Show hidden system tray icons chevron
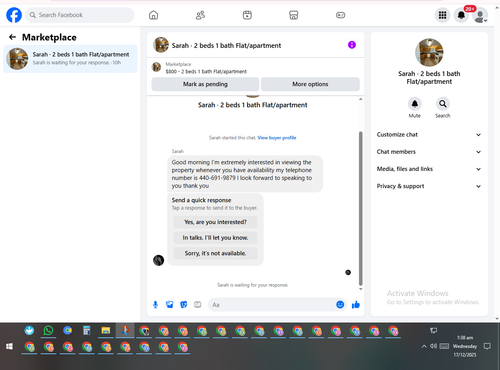The image size is (500, 370). point(424,347)
